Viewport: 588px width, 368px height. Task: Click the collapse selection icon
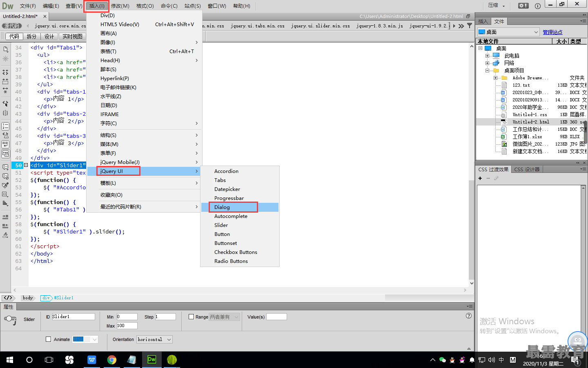click(5, 81)
